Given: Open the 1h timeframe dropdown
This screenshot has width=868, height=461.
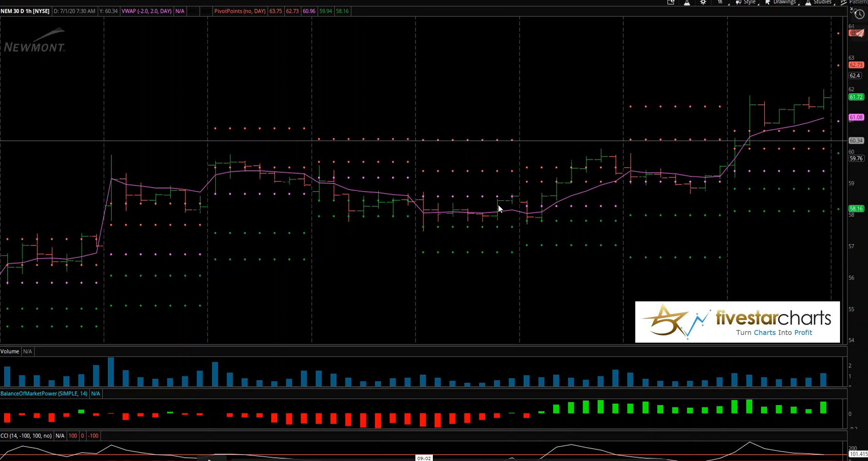Looking at the screenshot, I should [x=720, y=2].
